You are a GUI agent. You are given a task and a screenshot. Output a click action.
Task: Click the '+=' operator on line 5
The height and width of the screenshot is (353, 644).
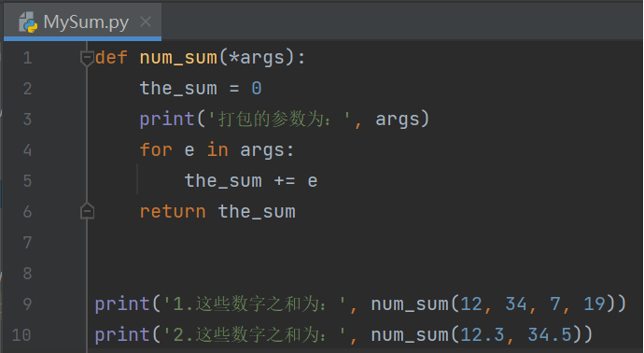(x=285, y=181)
